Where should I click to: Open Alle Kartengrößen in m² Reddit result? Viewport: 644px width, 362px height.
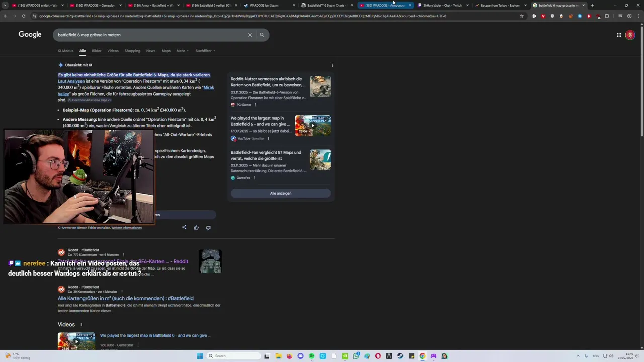pos(125,298)
